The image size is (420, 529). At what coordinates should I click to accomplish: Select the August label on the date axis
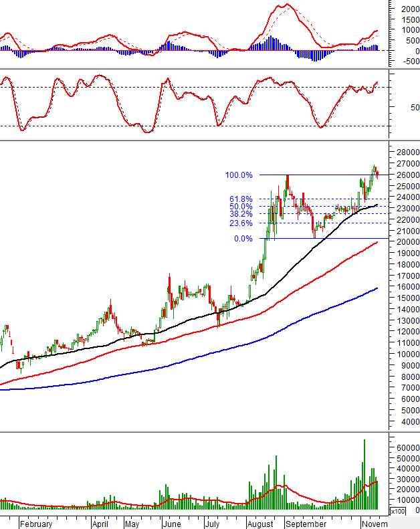point(260,524)
